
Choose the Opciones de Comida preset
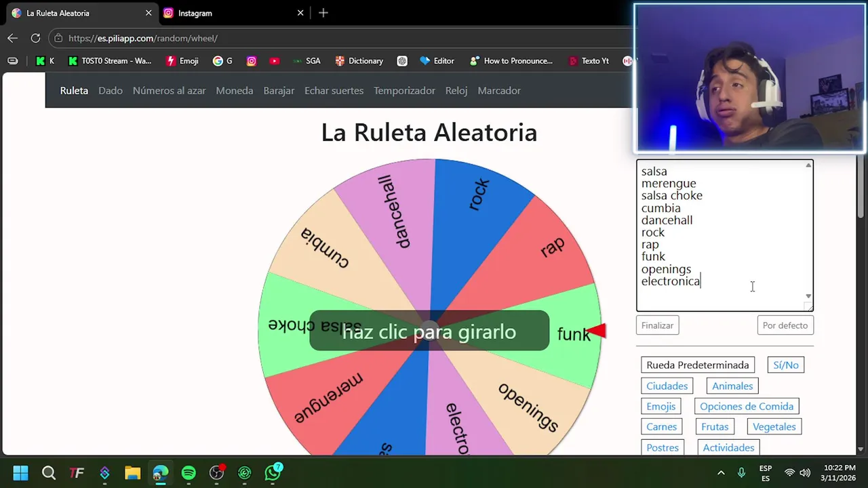[747, 406]
